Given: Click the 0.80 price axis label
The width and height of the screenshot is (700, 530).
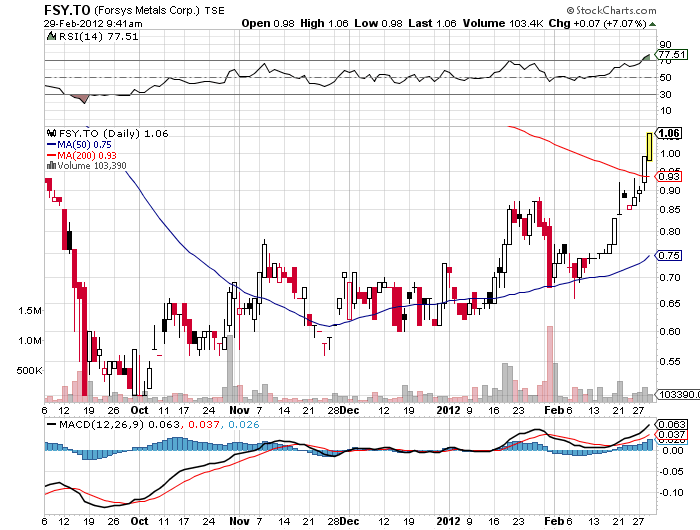Looking at the screenshot, I should point(670,231).
